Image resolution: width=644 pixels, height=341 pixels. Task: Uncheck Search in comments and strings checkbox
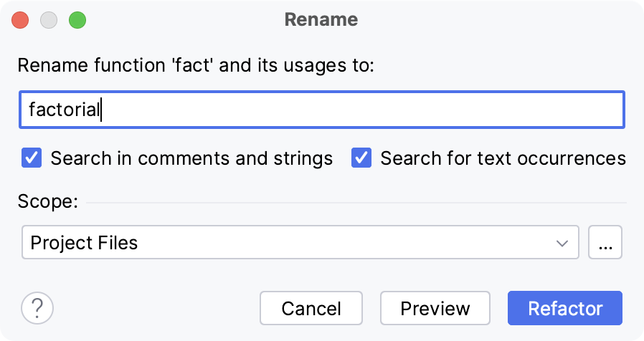[x=32, y=158]
